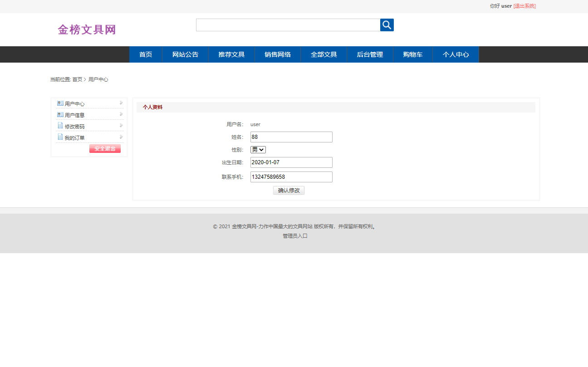Image resolution: width=588 pixels, height=367 pixels.
Task: Click the 安全退出 logout button
Action: tap(105, 148)
